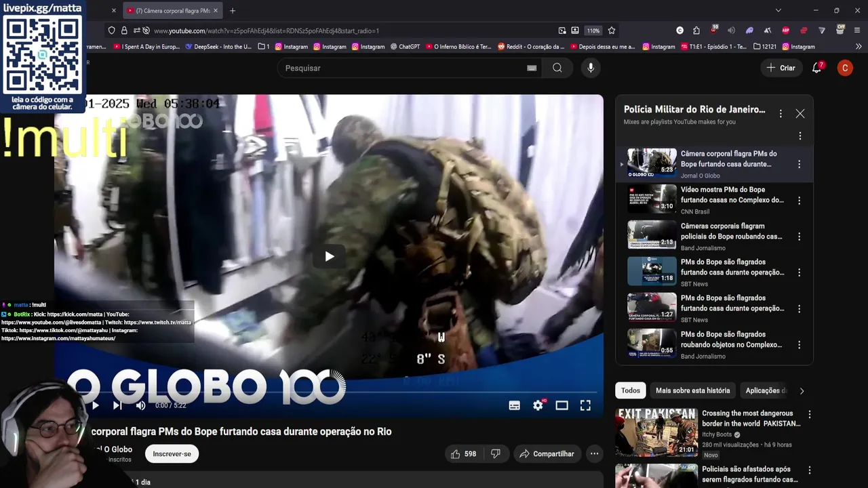
Task: Click the YouTube search magnifier button
Action: pyautogui.click(x=557, y=68)
